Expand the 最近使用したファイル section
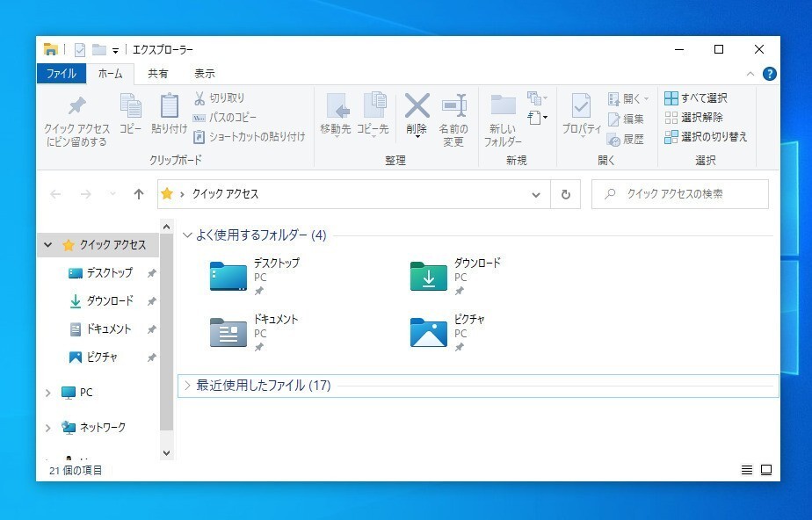Screen dimensions: 812x520 click(x=187, y=386)
